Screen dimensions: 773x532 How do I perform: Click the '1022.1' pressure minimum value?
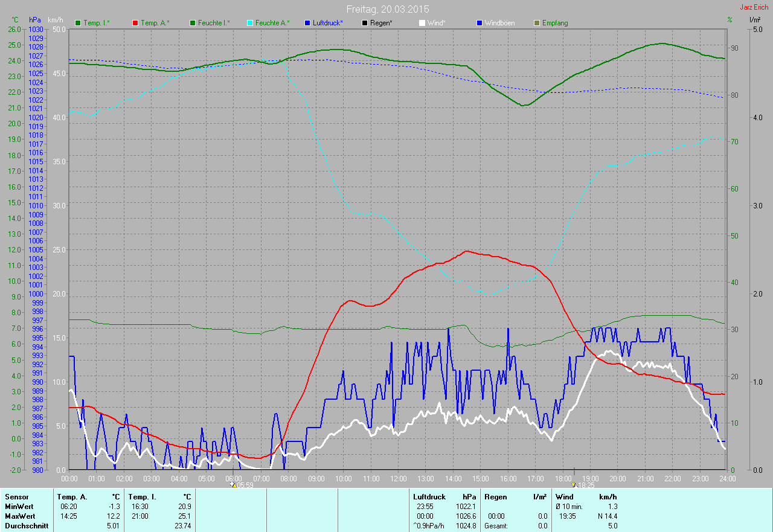(x=466, y=507)
